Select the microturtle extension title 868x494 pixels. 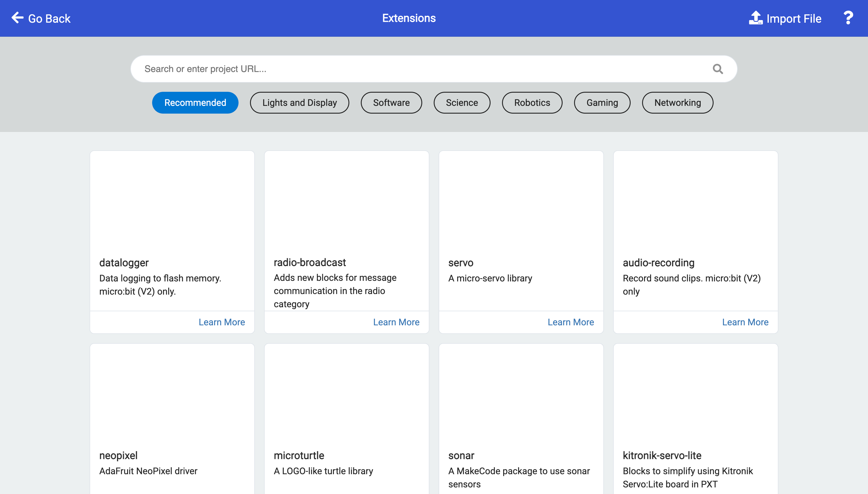point(299,455)
